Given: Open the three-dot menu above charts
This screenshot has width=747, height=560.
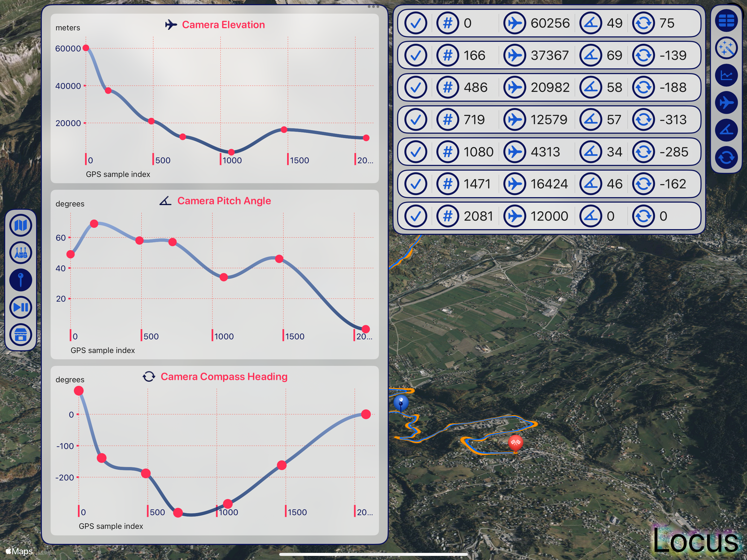Looking at the screenshot, I should tap(373, 7).
